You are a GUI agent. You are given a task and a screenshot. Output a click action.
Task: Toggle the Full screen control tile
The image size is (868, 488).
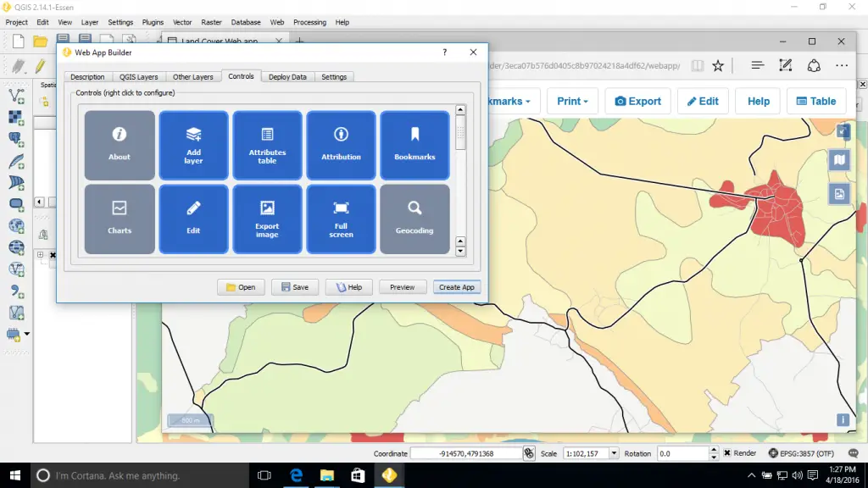(341, 219)
